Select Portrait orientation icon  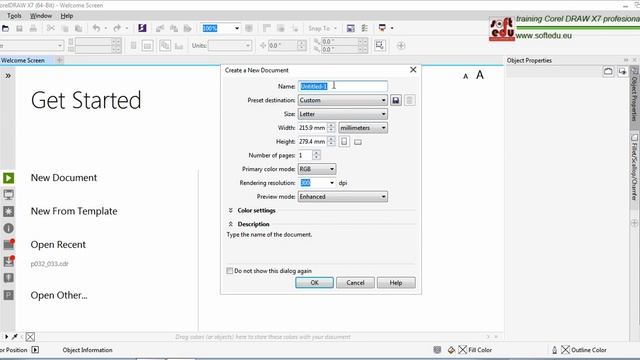click(x=344, y=142)
